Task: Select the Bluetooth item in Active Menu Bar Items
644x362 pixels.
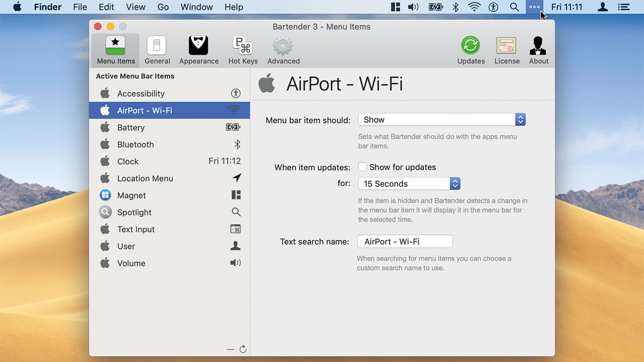Action: [136, 144]
